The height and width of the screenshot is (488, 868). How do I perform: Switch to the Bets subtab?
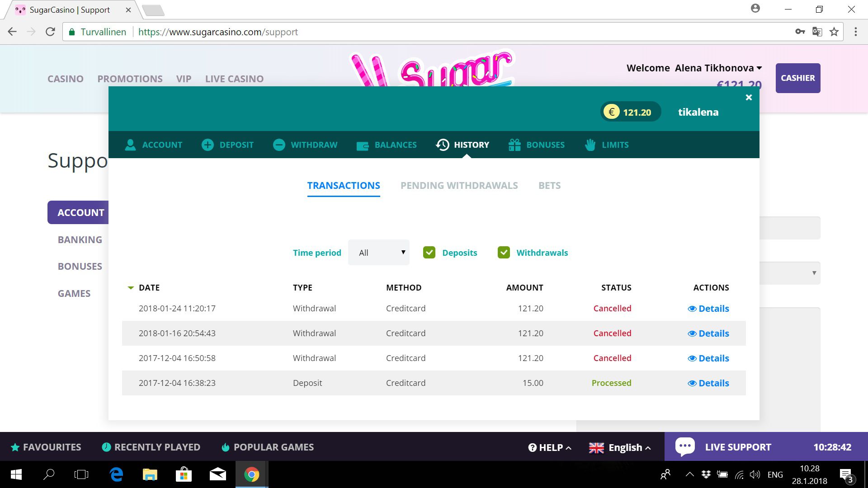pyautogui.click(x=549, y=185)
